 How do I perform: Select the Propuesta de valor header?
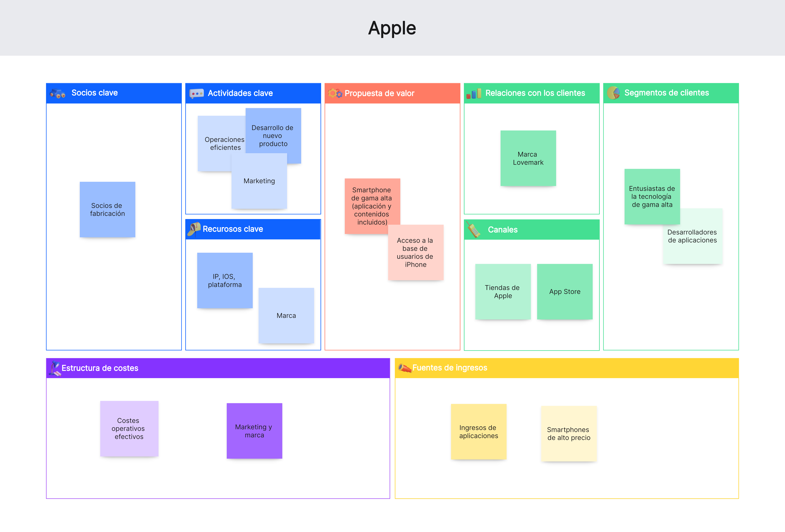392,93
